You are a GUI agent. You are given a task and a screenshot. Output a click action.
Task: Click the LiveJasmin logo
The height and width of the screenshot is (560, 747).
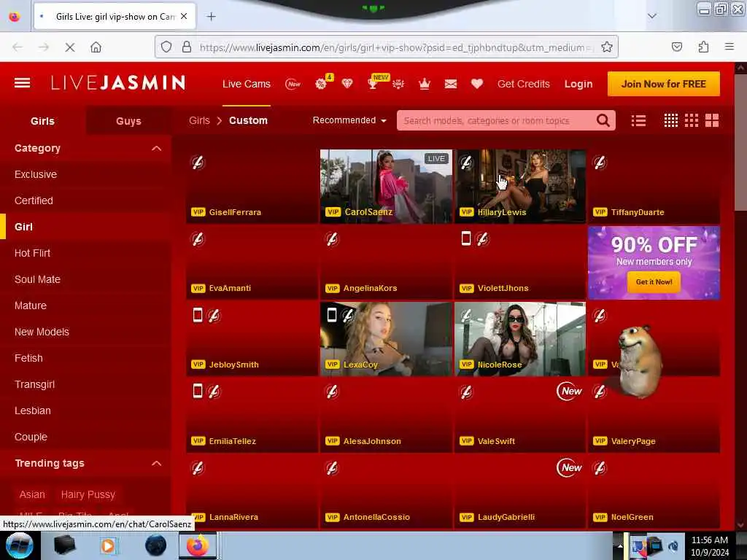click(x=117, y=83)
